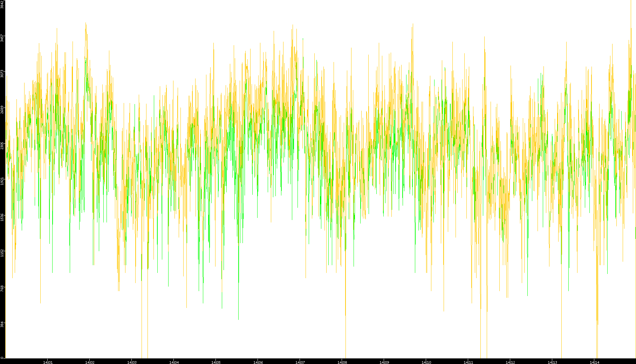Select the 384 value axis label

[x=2, y=324]
